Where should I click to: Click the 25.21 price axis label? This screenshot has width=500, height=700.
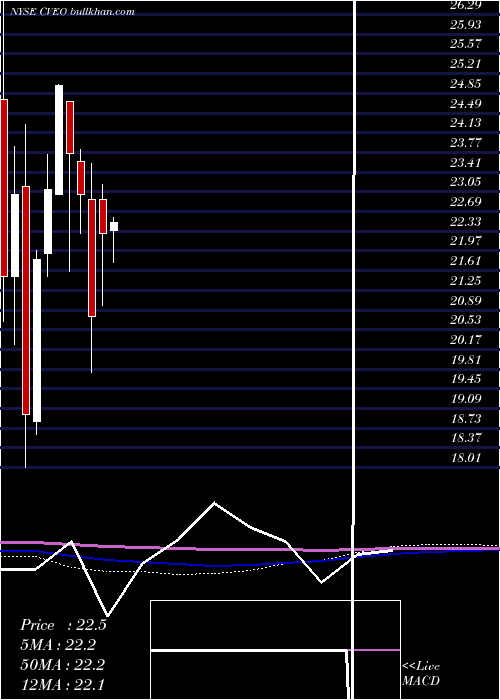point(466,64)
